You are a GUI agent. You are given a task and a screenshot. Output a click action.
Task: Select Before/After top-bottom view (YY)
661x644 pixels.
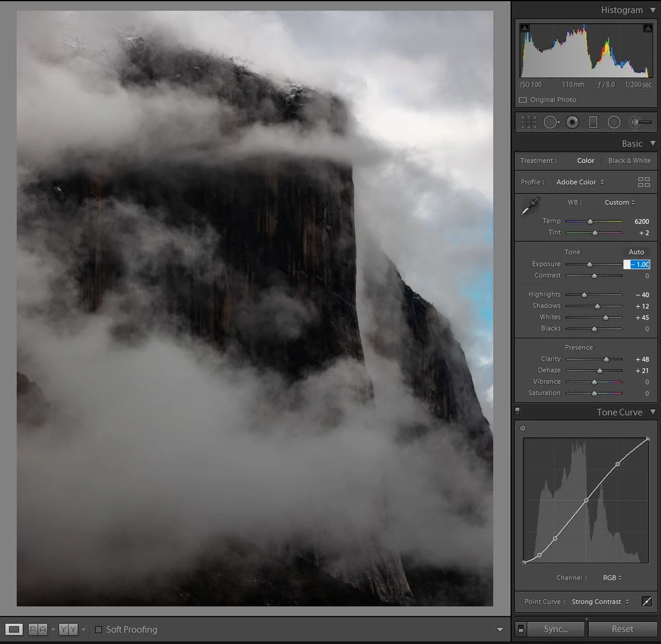point(68,629)
